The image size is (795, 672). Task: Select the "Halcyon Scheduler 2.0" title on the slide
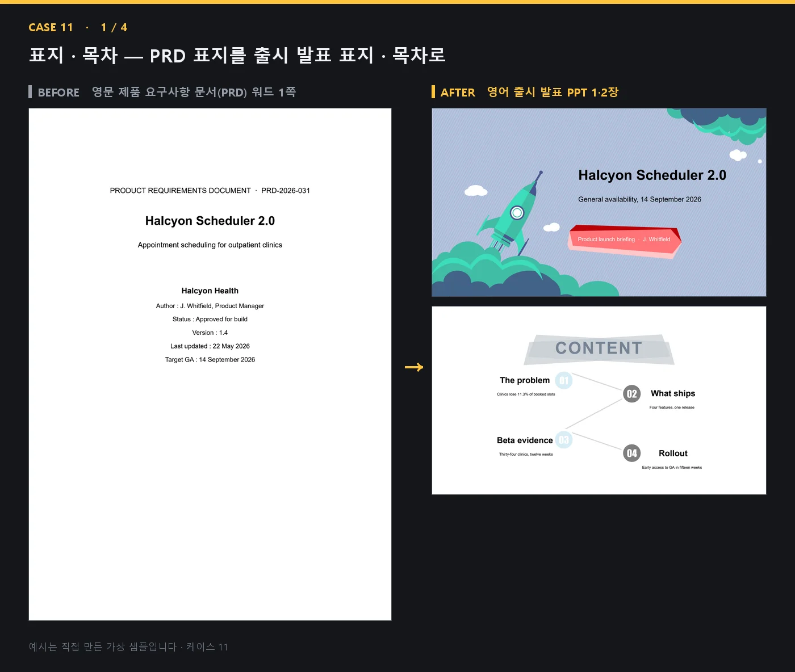(652, 175)
